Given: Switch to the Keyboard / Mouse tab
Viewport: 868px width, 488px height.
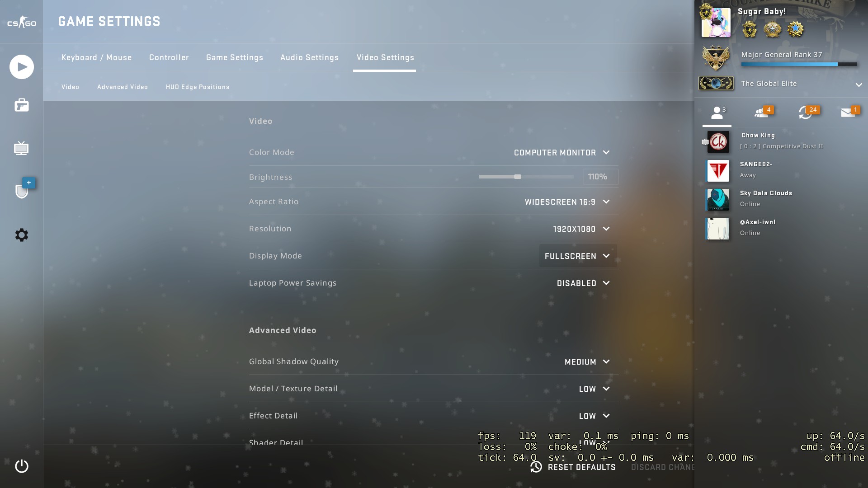Looking at the screenshot, I should [96, 57].
